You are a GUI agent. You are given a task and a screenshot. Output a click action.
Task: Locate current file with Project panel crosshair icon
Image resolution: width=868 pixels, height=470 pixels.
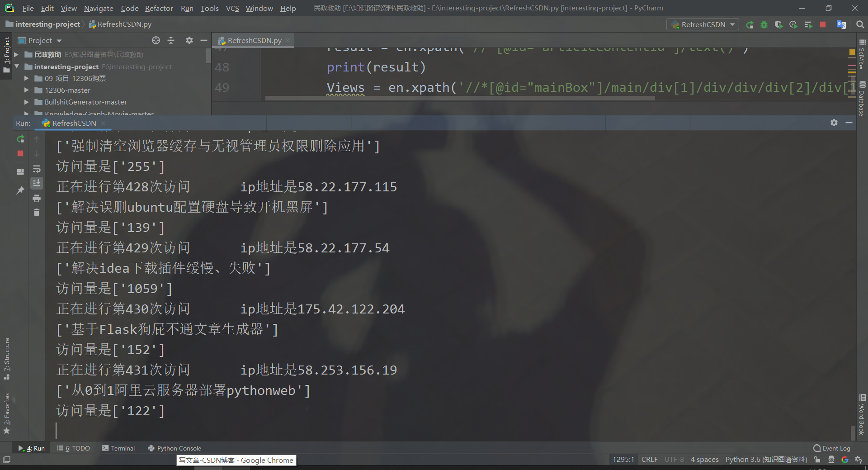[156, 40]
